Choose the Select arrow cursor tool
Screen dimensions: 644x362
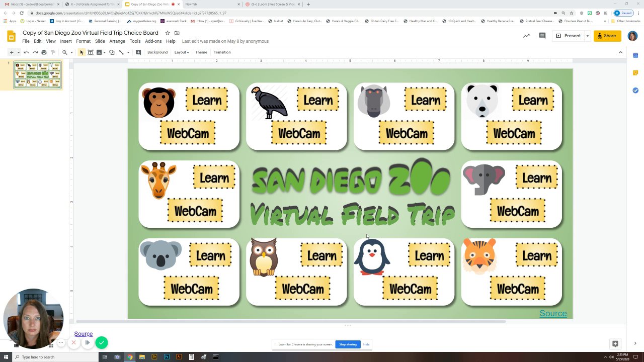click(82, 52)
